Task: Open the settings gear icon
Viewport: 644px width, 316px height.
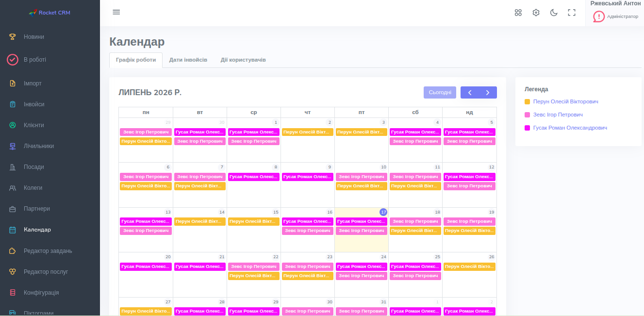Action: point(536,13)
